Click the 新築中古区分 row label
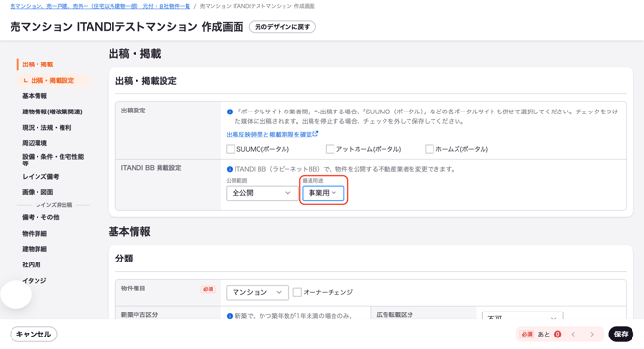The width and height of the screenshot is (644, 349). pos(138,315)
